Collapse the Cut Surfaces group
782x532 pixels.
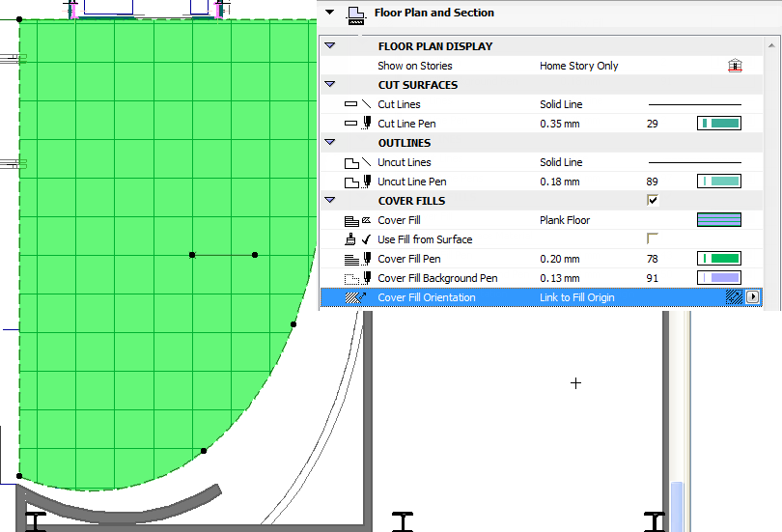(x=330, y=85)
